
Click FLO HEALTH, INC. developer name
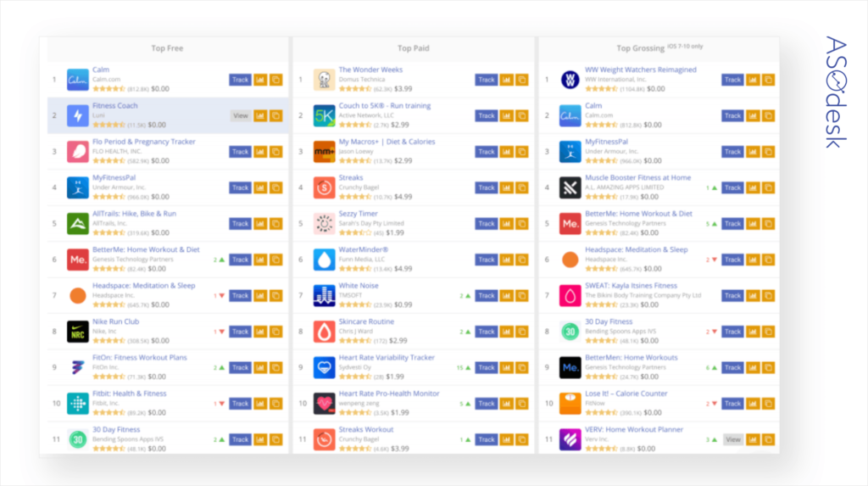click(117, 151)
